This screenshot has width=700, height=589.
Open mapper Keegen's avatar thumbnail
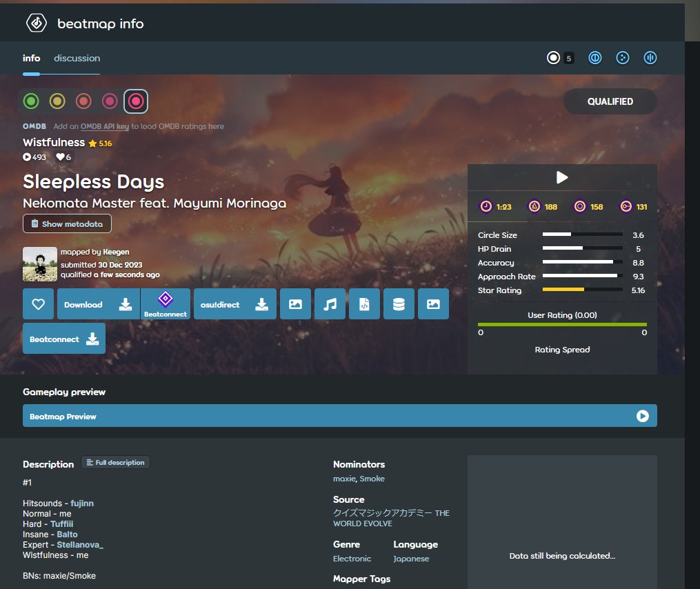[40, 264]
